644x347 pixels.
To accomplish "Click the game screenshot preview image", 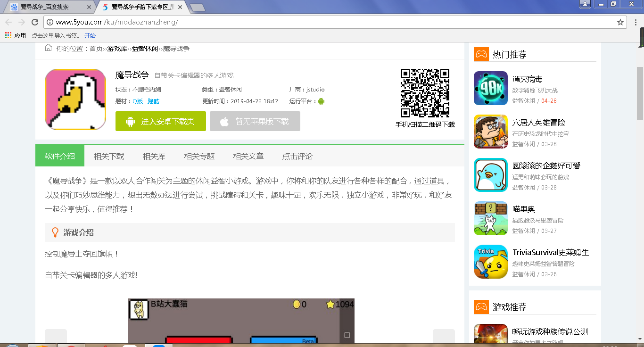I will 241,321.
